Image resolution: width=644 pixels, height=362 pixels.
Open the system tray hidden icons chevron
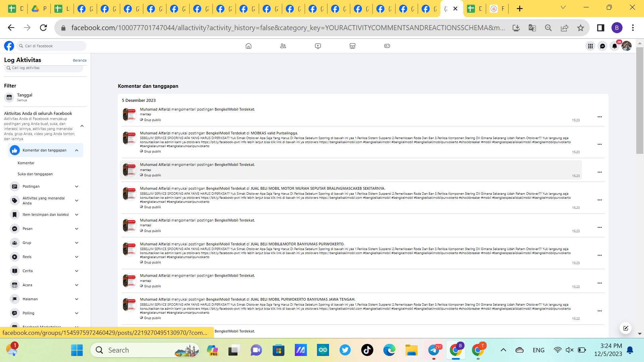(503, 350)
